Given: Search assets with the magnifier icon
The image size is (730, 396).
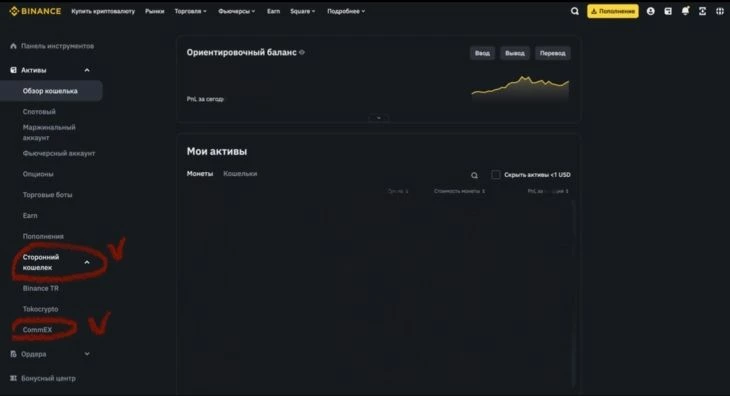Looking at the screenshot, I should click(474, 175).
